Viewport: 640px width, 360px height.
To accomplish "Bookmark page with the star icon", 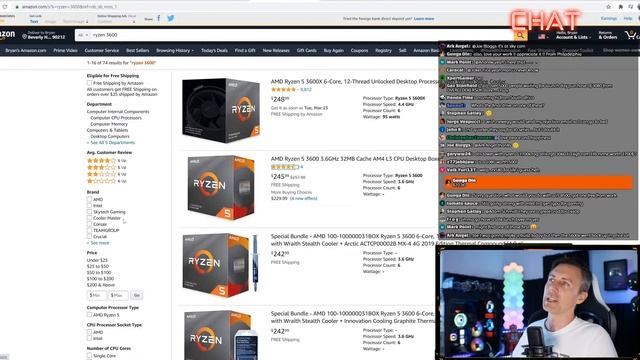I will coord(609,7).
